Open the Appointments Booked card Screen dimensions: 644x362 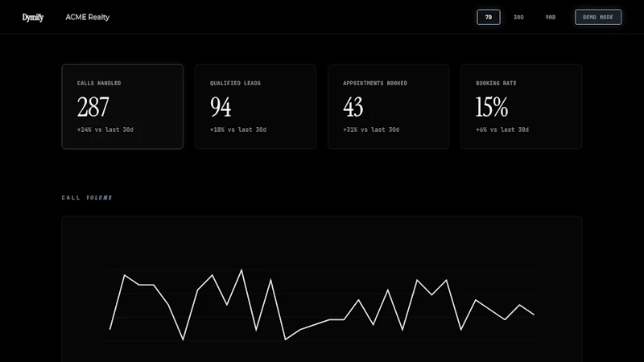click(x=389, y=106)
